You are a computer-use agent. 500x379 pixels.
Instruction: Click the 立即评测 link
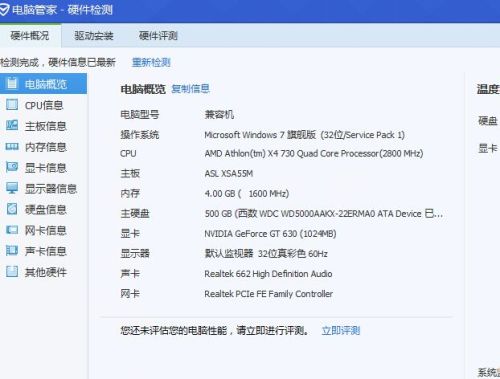coord(341,331)
